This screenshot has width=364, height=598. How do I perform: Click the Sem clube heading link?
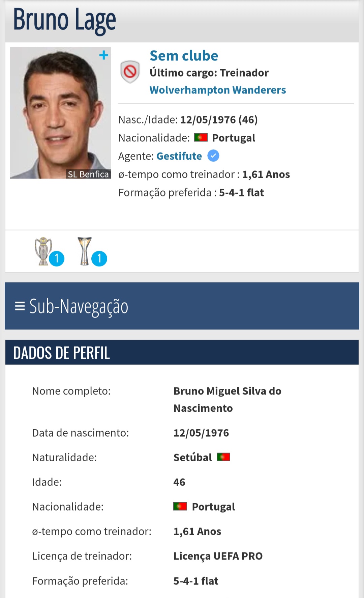pos(184,56)
